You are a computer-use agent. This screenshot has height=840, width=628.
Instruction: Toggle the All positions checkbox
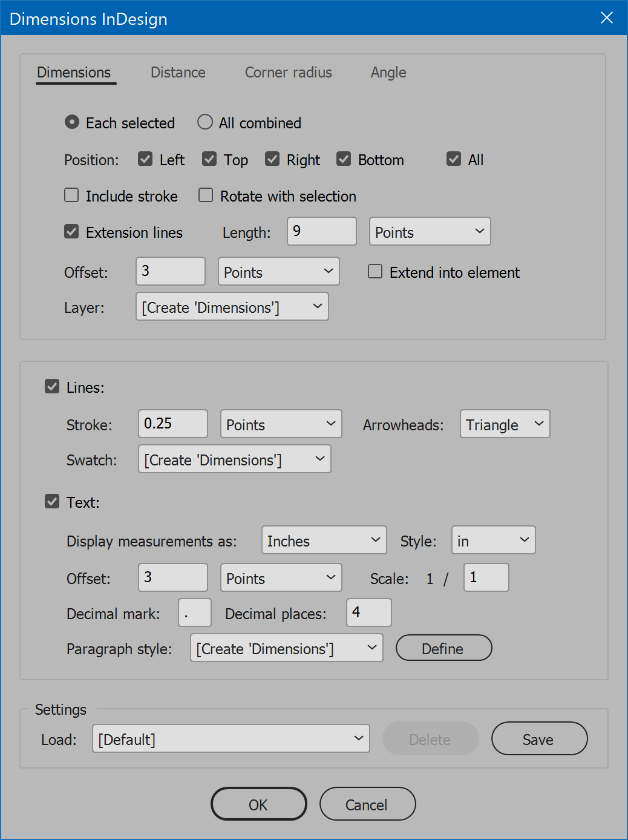coord(454,159)
